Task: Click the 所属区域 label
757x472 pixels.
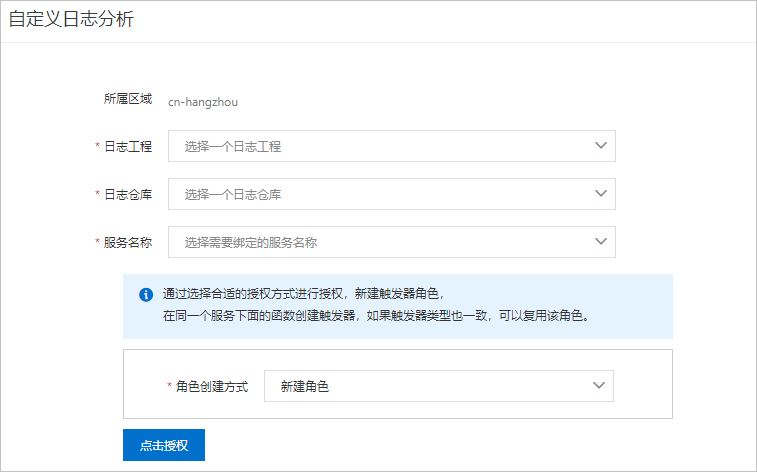Action: (x=128, y=99)
